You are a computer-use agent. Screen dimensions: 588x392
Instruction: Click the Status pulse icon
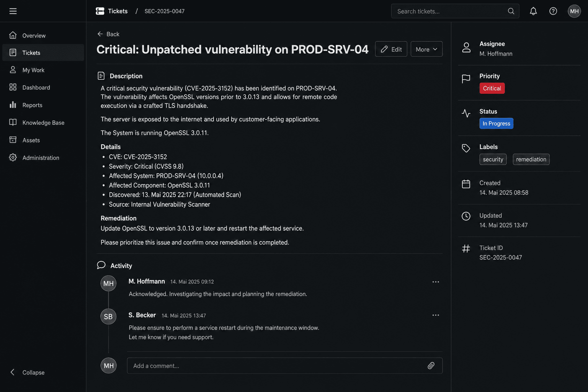tap(466, 113)
